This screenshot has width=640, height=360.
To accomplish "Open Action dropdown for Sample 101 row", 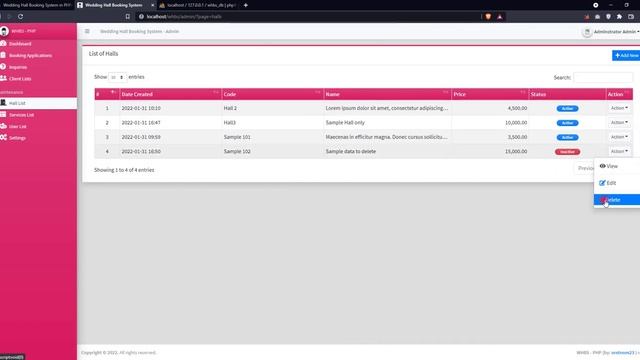I will tap(619, 137).
